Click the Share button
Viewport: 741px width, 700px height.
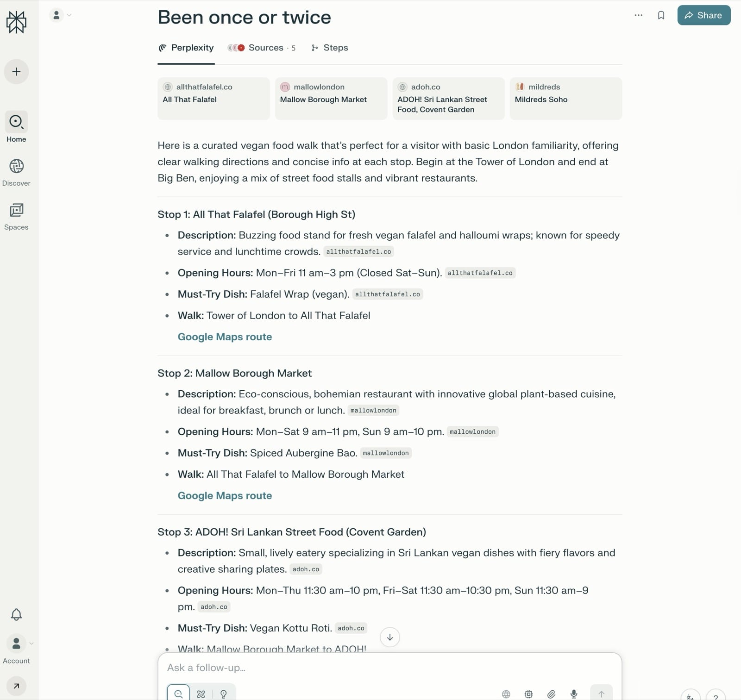point(703,15)
